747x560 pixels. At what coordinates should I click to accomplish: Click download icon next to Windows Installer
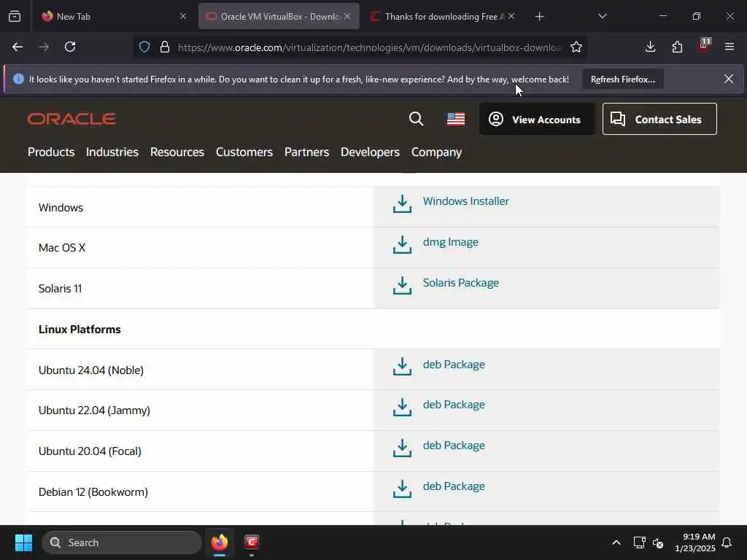(x=402, y=204)
